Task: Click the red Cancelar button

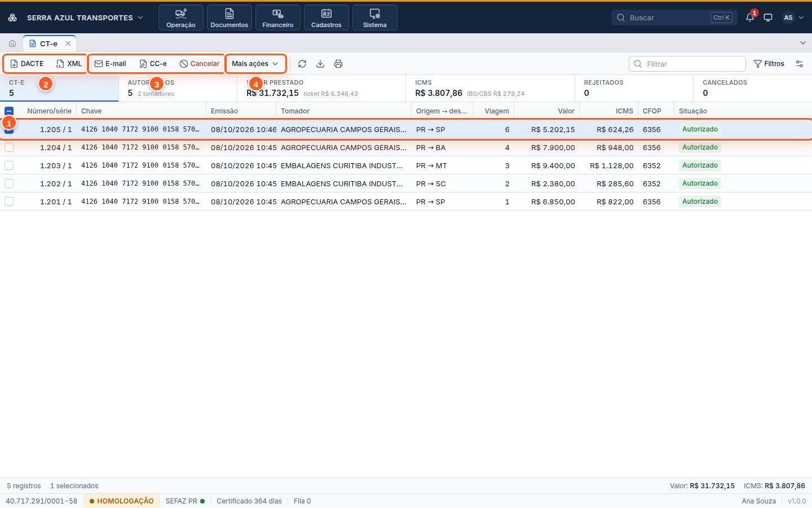Action: pos(200,64)
